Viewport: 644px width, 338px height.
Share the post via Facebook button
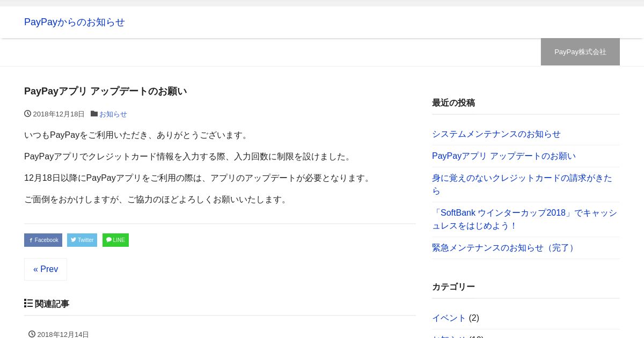[x=43, y=240]
